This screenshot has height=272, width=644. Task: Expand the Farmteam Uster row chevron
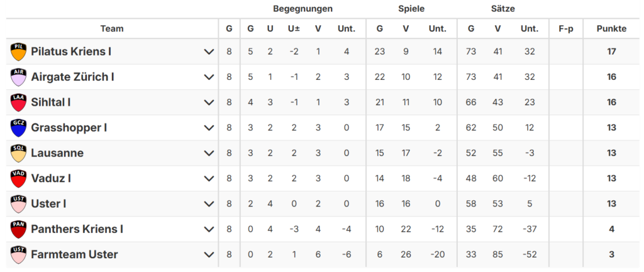coord(209,254)
